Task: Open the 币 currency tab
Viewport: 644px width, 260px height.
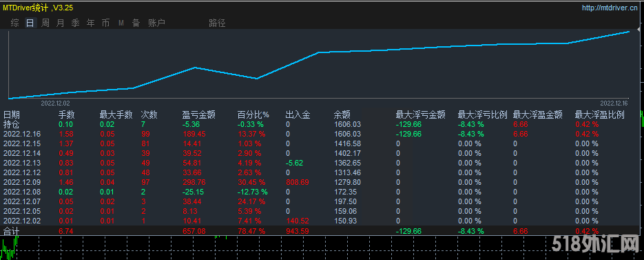Action: (x=106, y=23)
